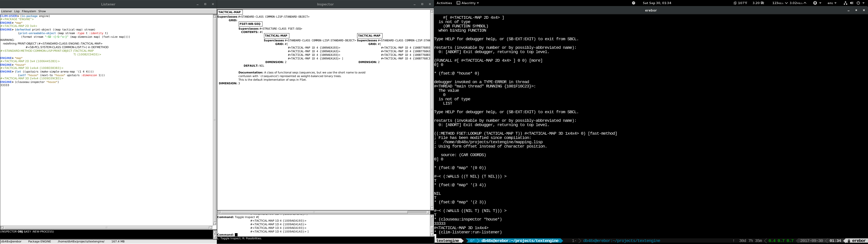The height and width of the screenshot is (244, 868).
Task: Close the erebor terminal window
Action: [864, 10]
